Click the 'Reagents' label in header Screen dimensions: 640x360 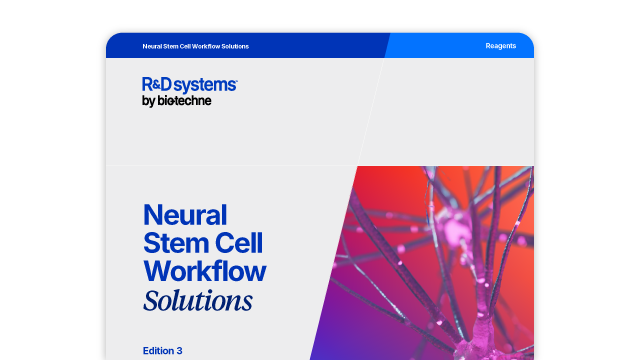500,46
